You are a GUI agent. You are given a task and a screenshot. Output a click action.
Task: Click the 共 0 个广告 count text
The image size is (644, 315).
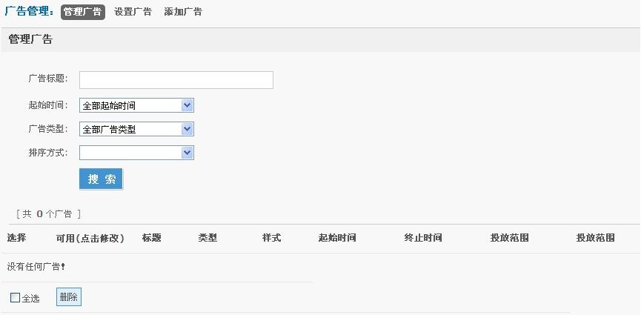tap(48, 214)
